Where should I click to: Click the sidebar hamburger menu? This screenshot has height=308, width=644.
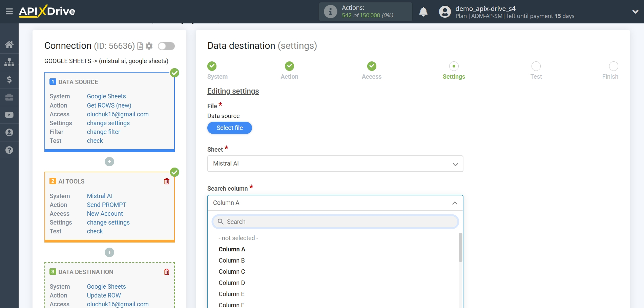[x=9, y=11]
